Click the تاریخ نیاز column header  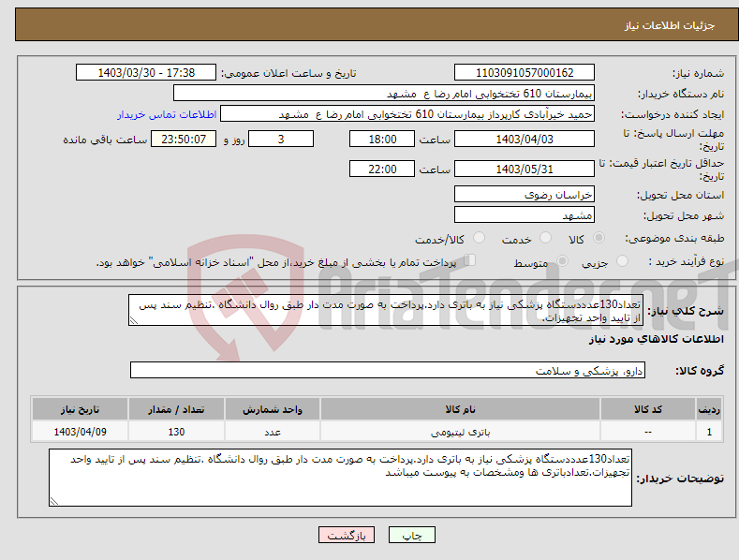(x=80, y=409)
